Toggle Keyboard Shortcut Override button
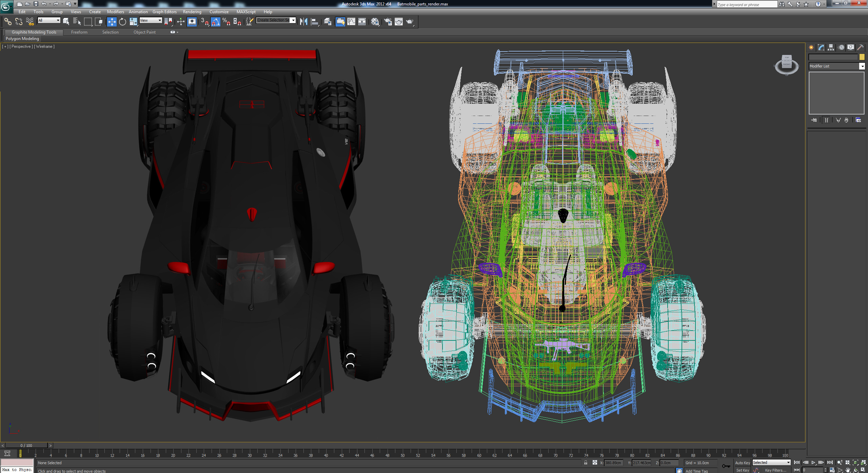 click(x=192, y=22)
